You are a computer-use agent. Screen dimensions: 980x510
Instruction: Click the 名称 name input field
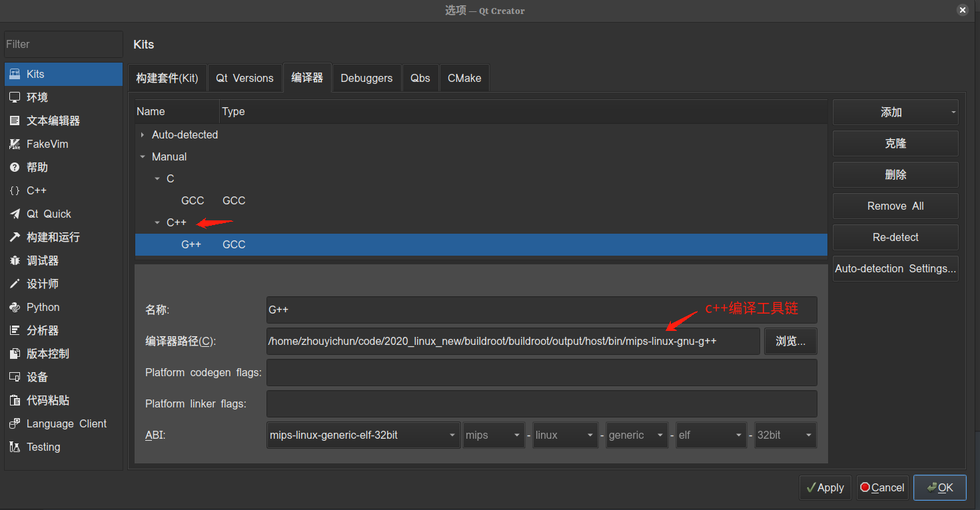coord(542,310)
